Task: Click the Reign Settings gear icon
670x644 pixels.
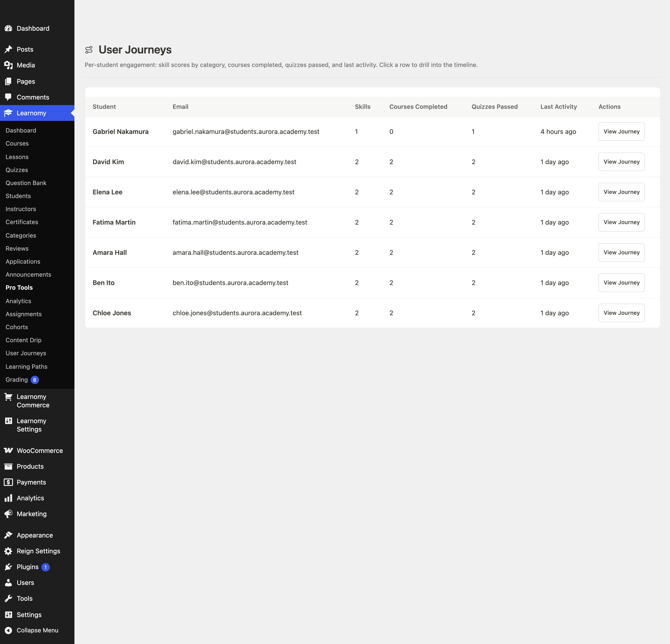Action: (x=9, y=551)
